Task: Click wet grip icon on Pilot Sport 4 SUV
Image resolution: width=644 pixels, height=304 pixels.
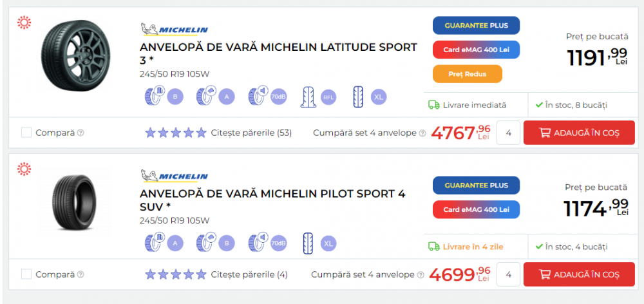Action: point(205,243)
